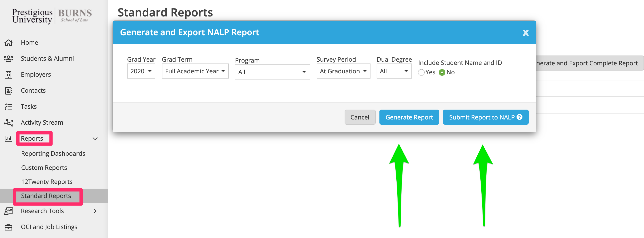The height and width of the screenshot is (238, 644).
Task: Select Yes for Include Student Name and ID
Action: coord(421,72)
